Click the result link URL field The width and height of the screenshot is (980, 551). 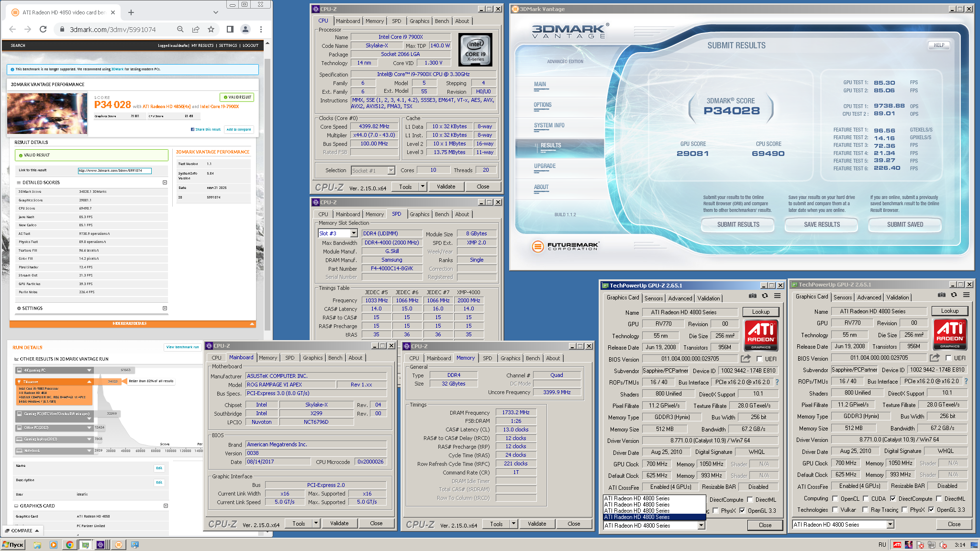[x=115, y=171]
